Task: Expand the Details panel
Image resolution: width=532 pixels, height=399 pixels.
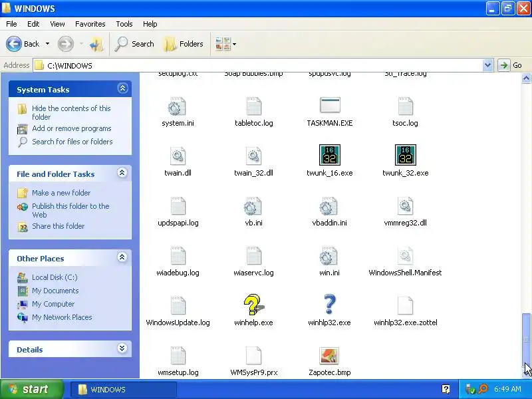Action: point(122,348)
